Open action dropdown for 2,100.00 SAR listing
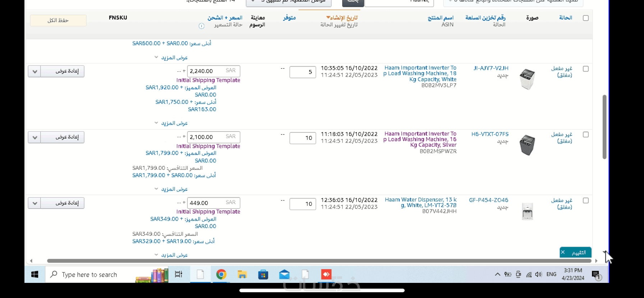 tap(34, 137)
